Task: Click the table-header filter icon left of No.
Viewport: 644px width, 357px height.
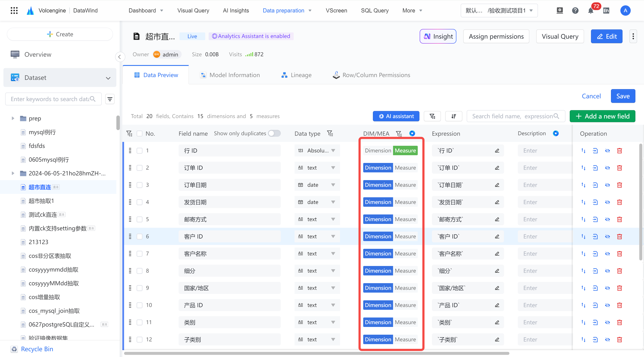Action: pos(129,134)
